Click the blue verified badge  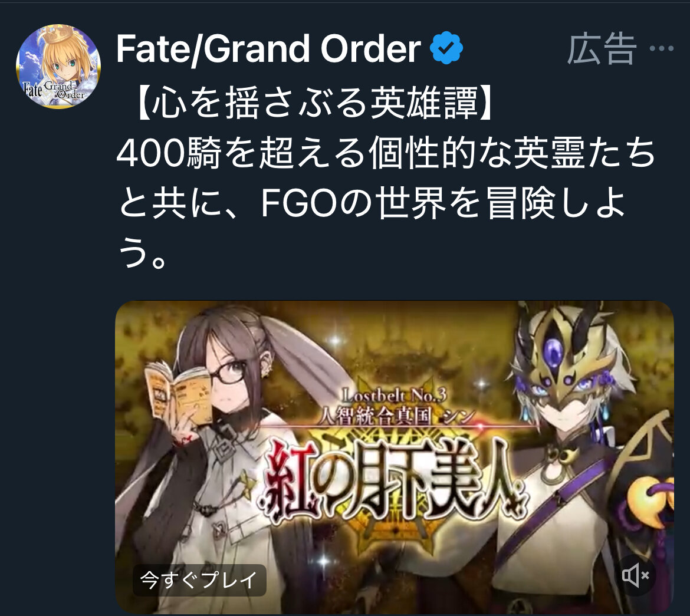click(x=446, y=48)
